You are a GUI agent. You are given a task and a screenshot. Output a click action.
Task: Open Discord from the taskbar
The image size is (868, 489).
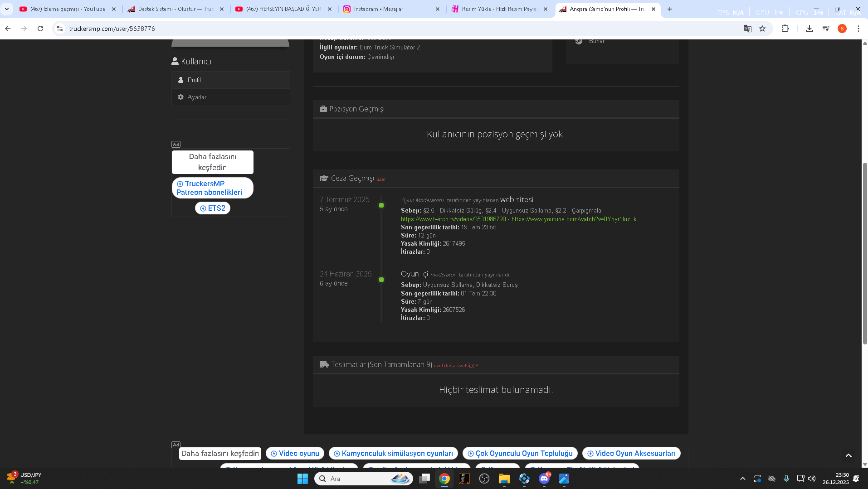click(x=544, y=479)
